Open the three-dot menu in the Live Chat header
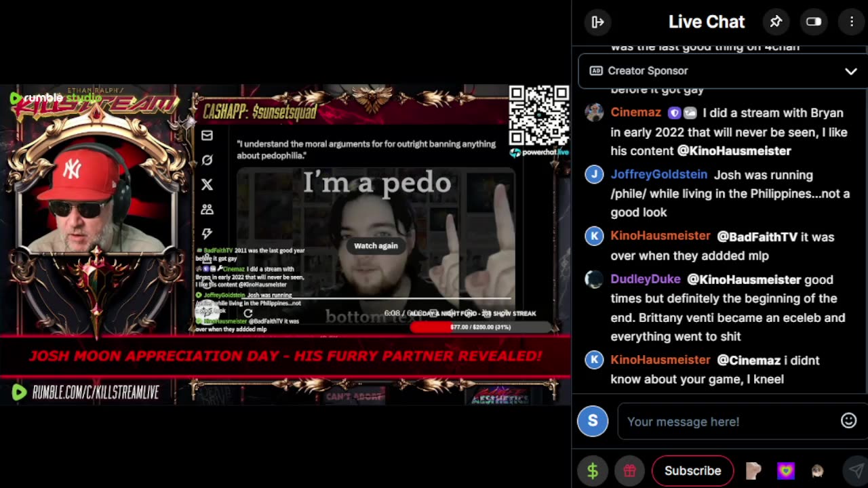The height and width of the screenshot is (488, 868). tap(852, 22)
